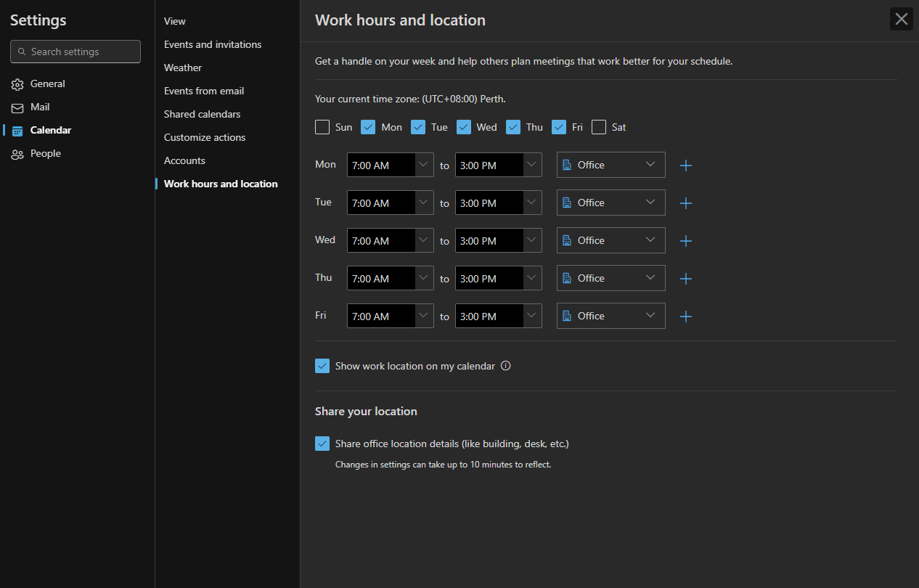
Task: Click in the Search settings field
Action: 75,52
